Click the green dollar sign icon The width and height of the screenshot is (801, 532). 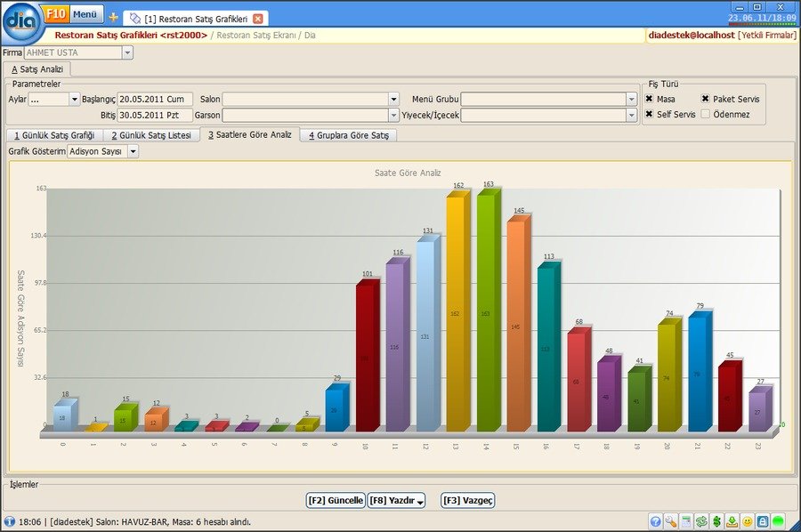point(716,521)
